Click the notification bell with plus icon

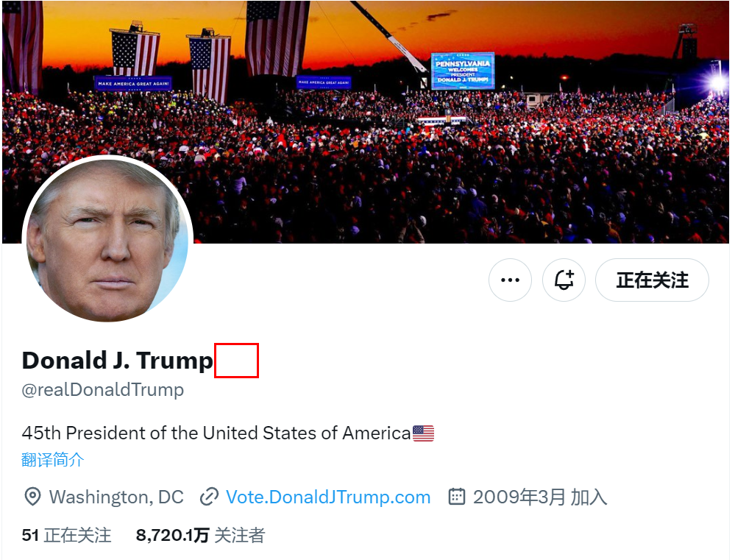(x=564, y=280)
